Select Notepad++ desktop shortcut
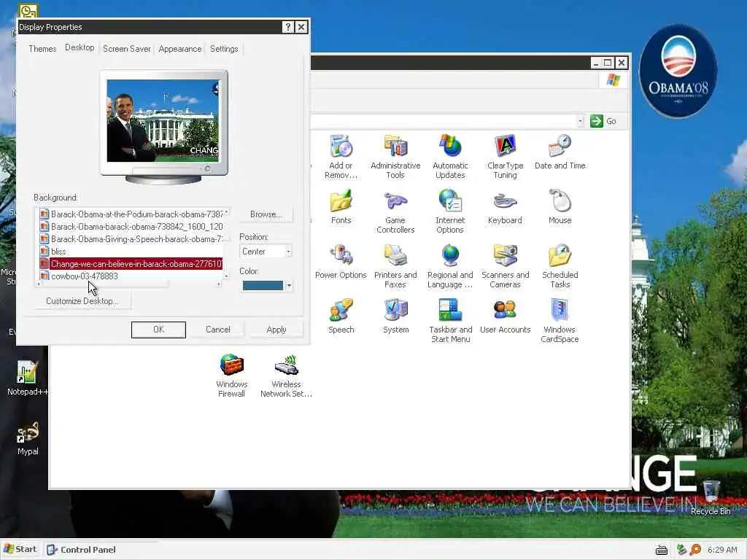 27,378
